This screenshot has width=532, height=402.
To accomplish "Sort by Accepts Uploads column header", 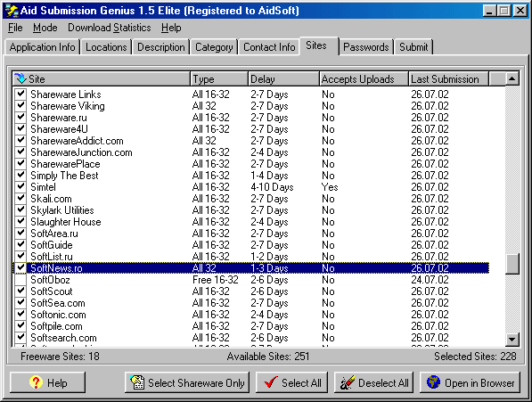I will tap(364, 78).
